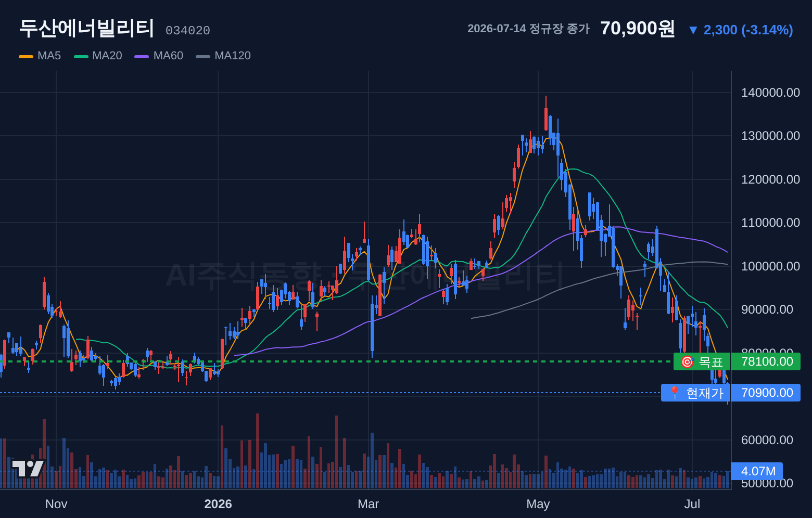Click the TradingView logo icon
Viewport: 812px width, 518px height.
[28, 468]
